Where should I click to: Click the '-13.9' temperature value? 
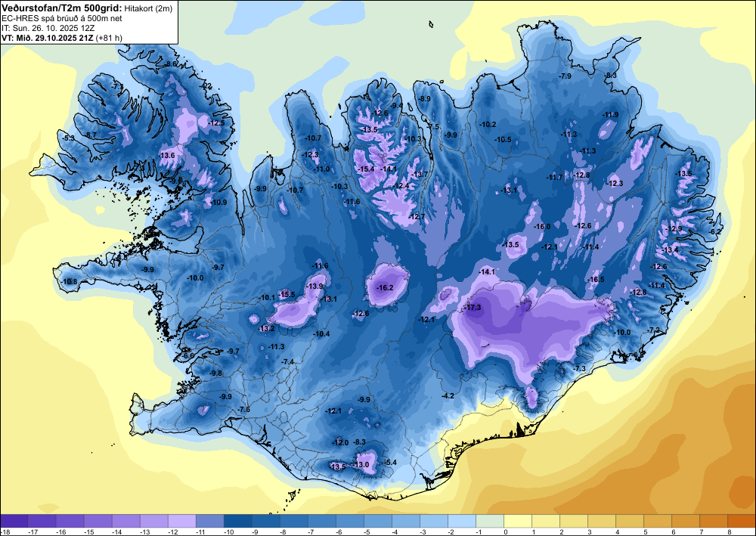314,286
